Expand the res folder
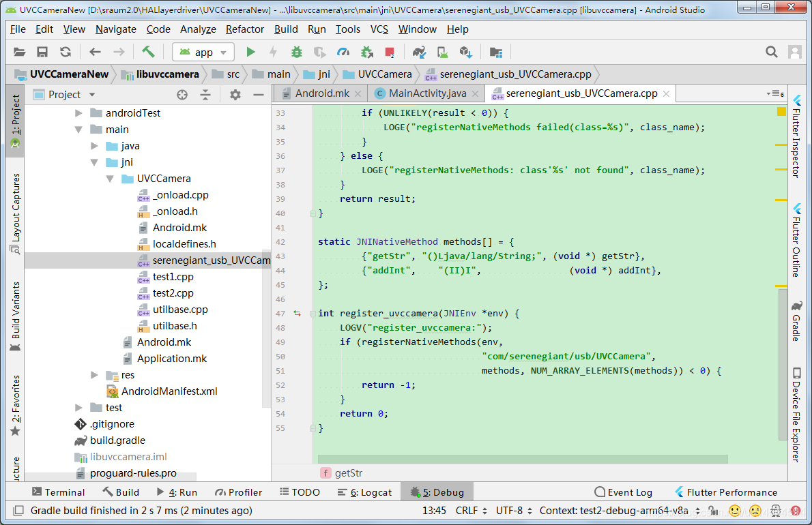 (94, 375)
